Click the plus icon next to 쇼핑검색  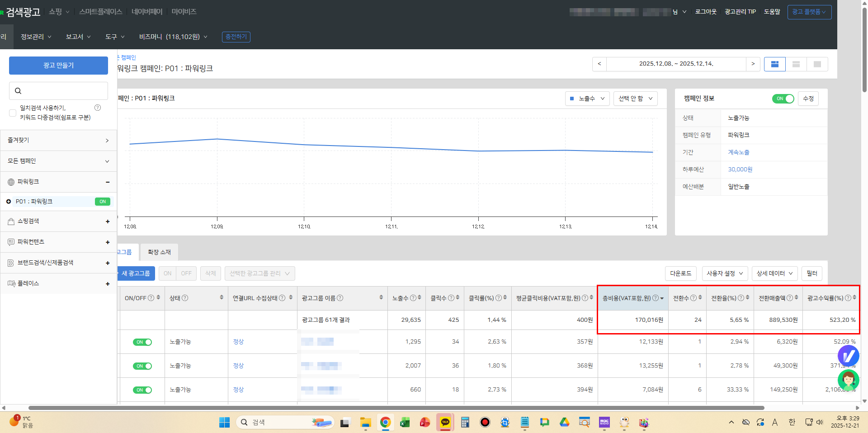pos(108,221)
